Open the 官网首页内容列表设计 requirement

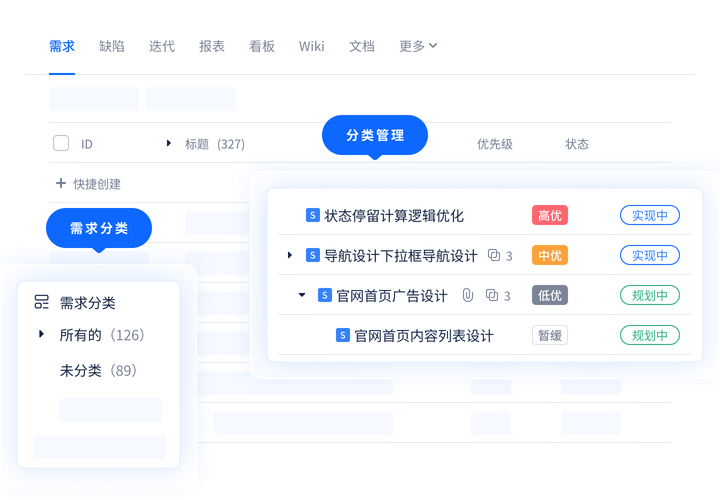(424, 335)
